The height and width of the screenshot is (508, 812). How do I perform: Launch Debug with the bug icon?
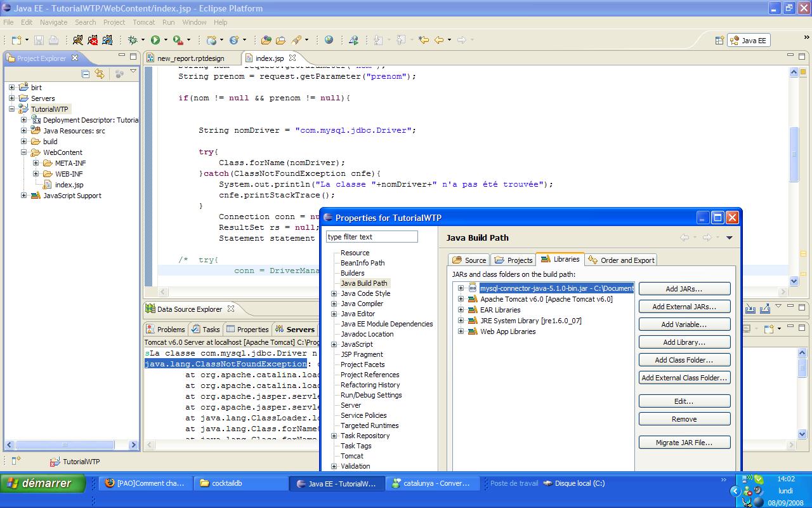[132, 40]
